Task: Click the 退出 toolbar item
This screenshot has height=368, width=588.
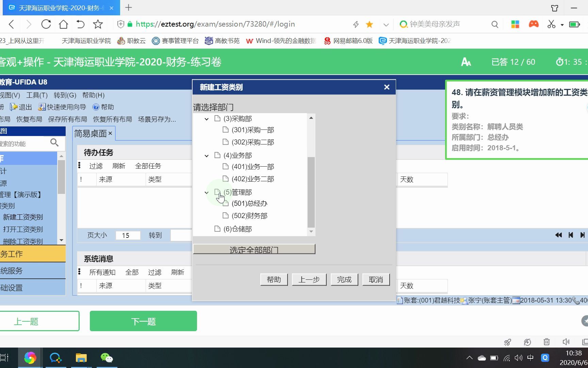Action: tap(21, 107)
